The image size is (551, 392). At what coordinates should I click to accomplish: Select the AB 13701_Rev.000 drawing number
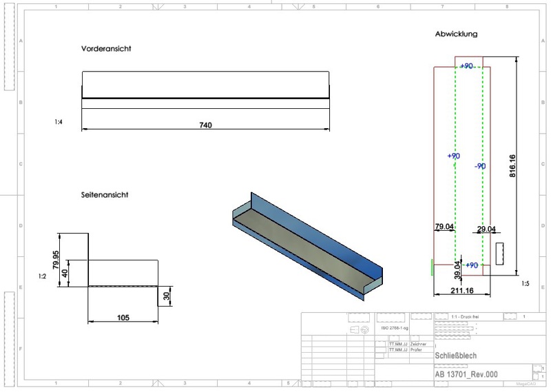coord(465,374)
